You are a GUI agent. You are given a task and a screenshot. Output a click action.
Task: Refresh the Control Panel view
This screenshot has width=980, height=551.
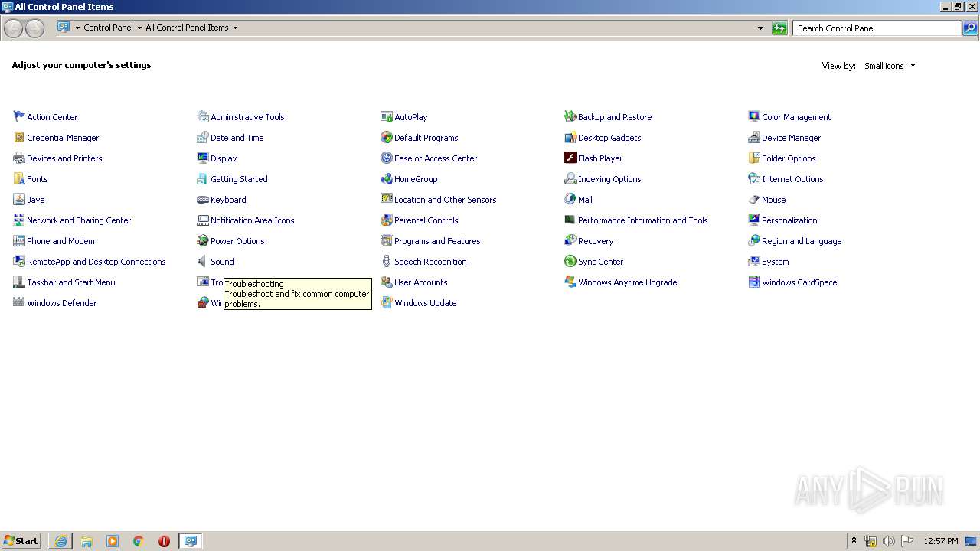pyautogui.click(x=779, y=28)
